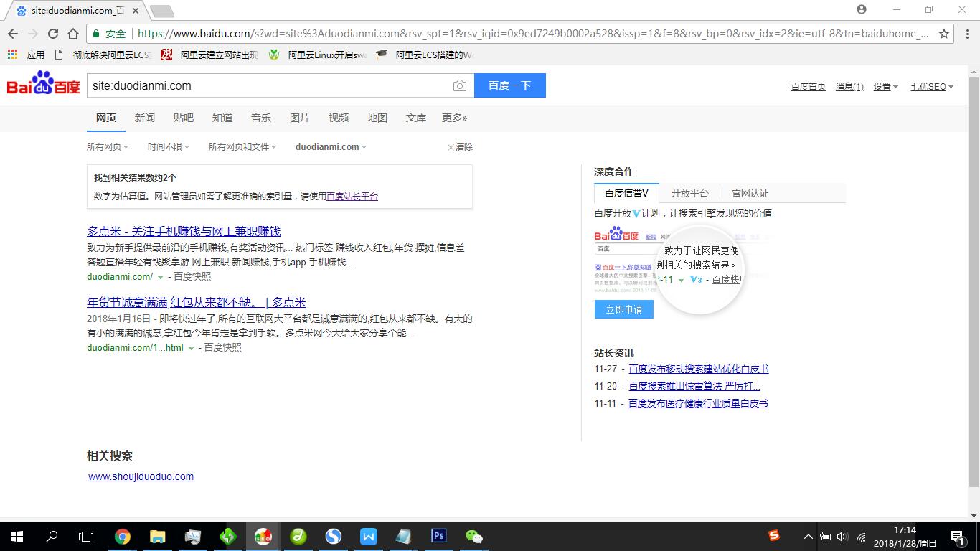Open WPS Writer from the taskbar
The width and height of the screenshot is (980, 551).
(x=368, y=536)
